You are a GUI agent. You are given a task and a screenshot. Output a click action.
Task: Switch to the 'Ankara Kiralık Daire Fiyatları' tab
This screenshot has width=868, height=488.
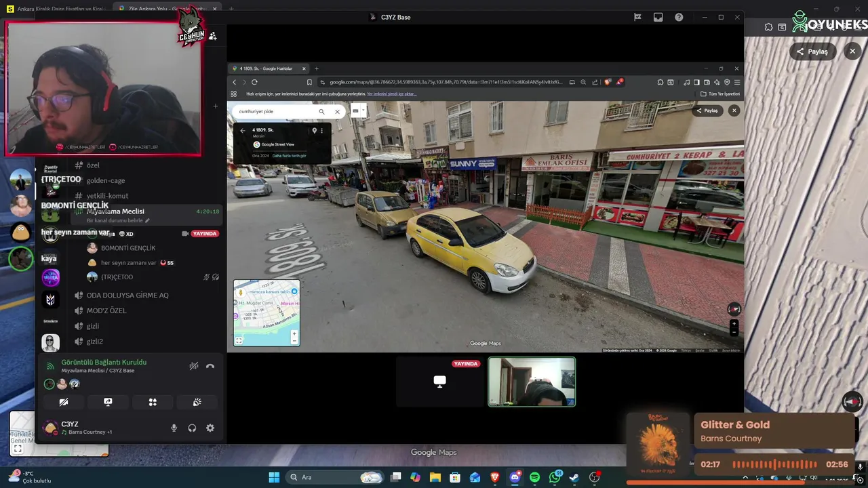[x=58, y=8]
